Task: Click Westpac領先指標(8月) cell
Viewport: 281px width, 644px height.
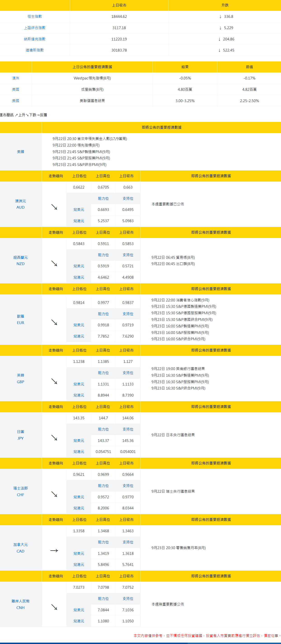Action: (92, 78)
